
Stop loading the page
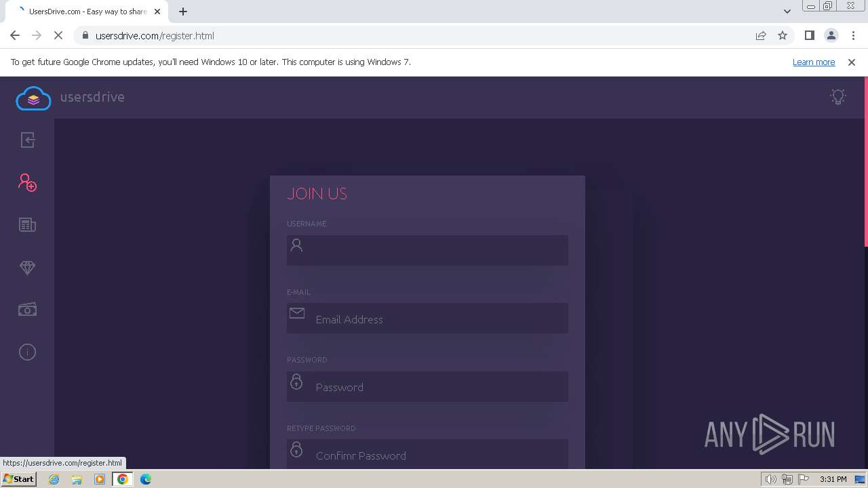[x=58, y=36]
